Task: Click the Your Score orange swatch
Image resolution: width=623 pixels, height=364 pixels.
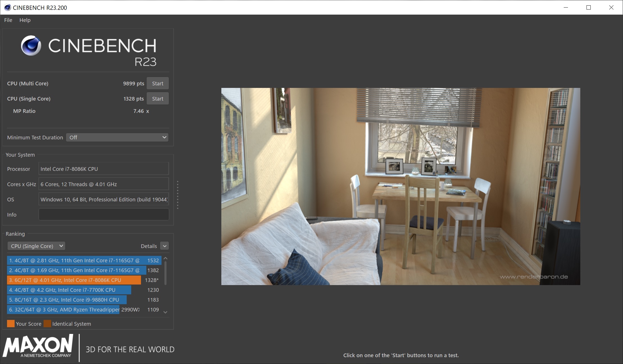Action: click(x=11, y=324)
